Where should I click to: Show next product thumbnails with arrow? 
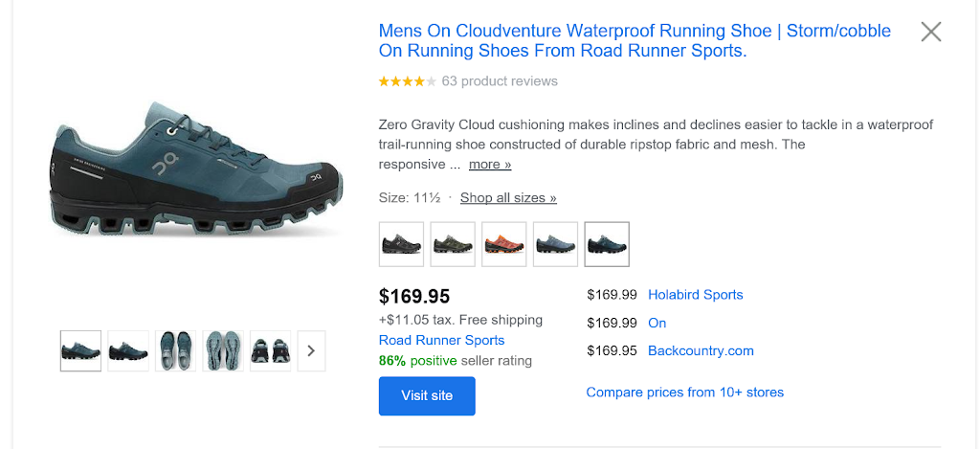311,351
